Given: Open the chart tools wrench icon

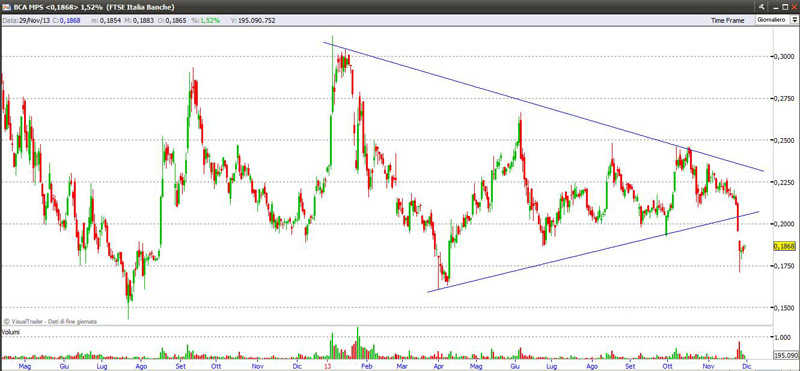Looking at the screenshot, I should 761,7.
